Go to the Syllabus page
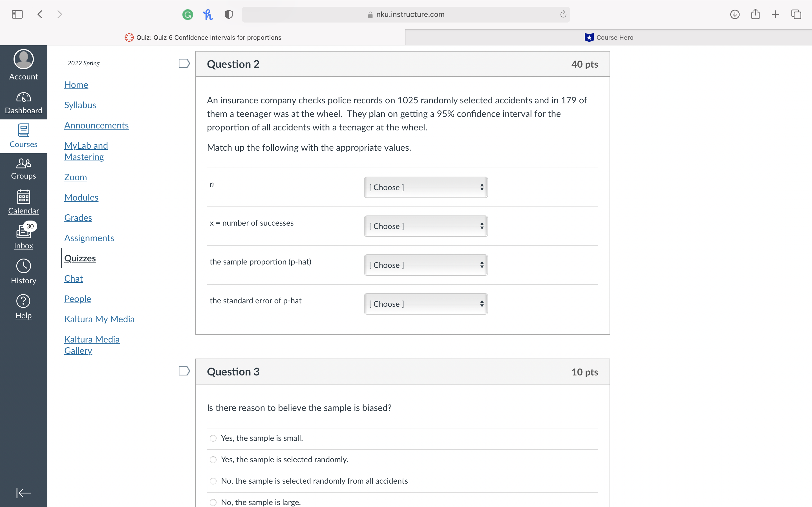Image resolution: width=812 pixels, height=507 pixels. 80,104
